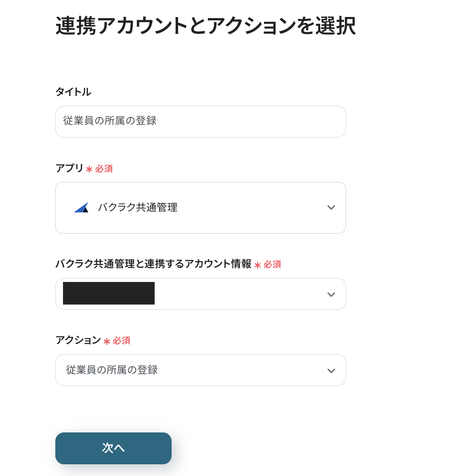Click the アプリ field label
Image resolution: width=470 pixels, height=476 pixels.
pyautogui.click(x=69, y=168)
